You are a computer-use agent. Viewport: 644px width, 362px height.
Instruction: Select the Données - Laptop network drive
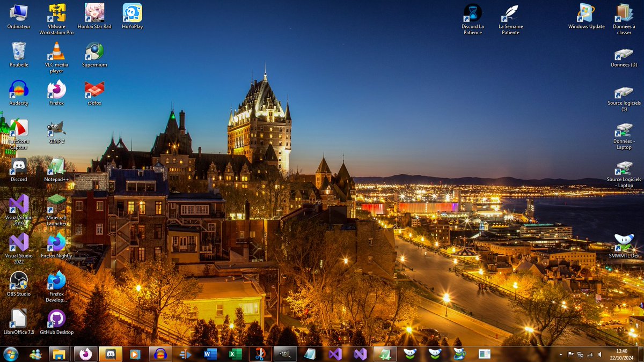pyautogui.click(x=624, y=137)
